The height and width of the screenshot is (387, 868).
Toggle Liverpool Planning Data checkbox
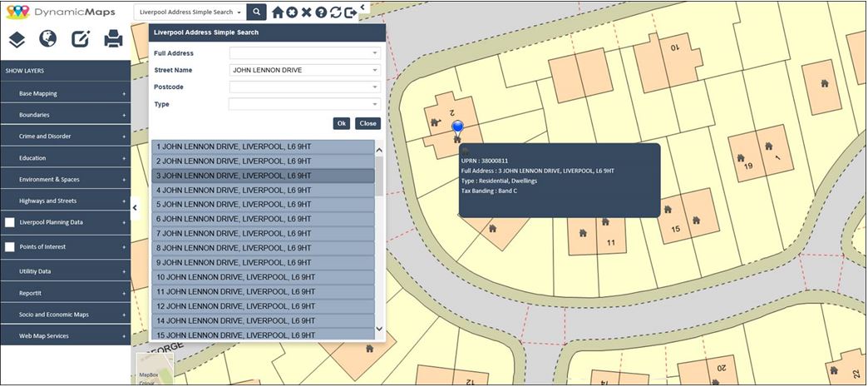(10, 222)
